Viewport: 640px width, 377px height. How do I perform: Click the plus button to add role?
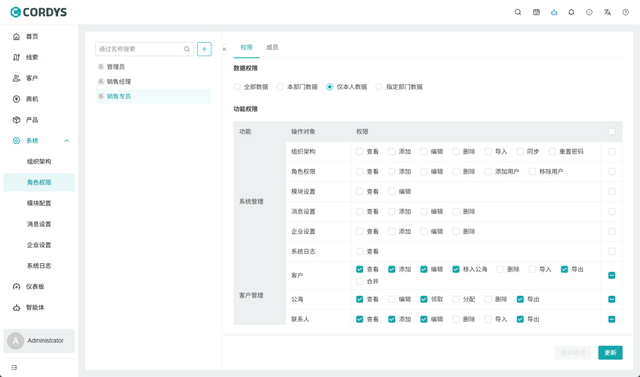click(x=204, y=49)
